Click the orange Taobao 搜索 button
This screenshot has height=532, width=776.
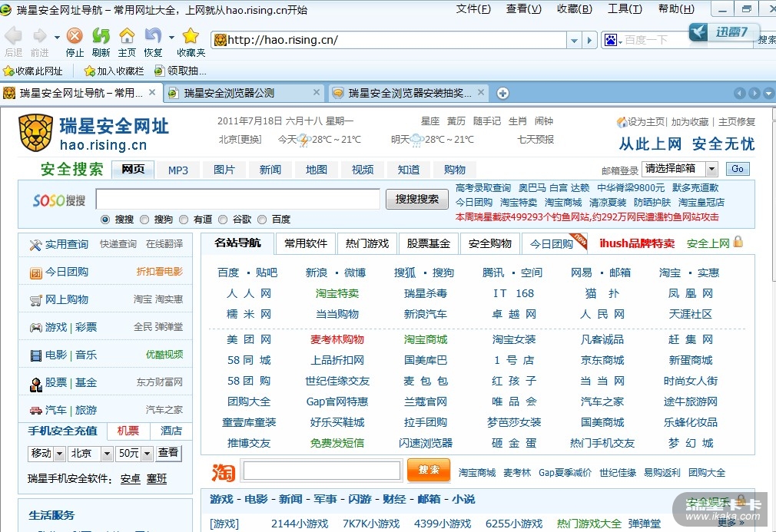click(428, 470)
